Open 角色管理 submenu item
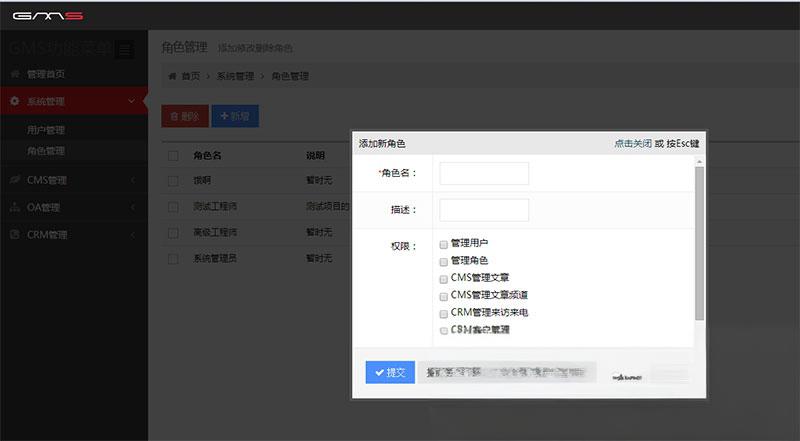The width and height of the screenshot is (800, 441). point(46,151)
